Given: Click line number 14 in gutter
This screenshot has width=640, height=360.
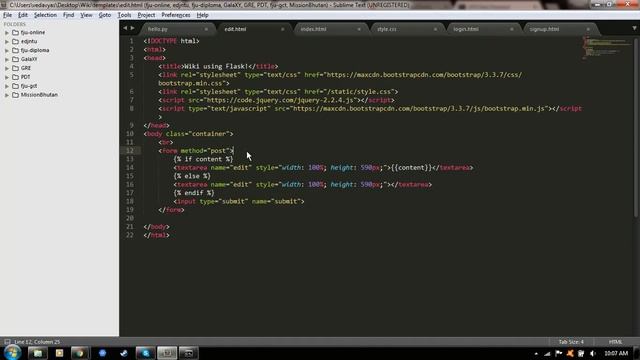Looking at the screenshot, I should [x=129, y=168].
